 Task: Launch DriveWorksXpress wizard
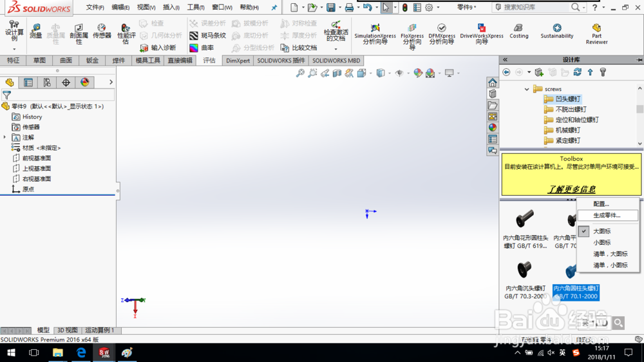pos(481,33)
